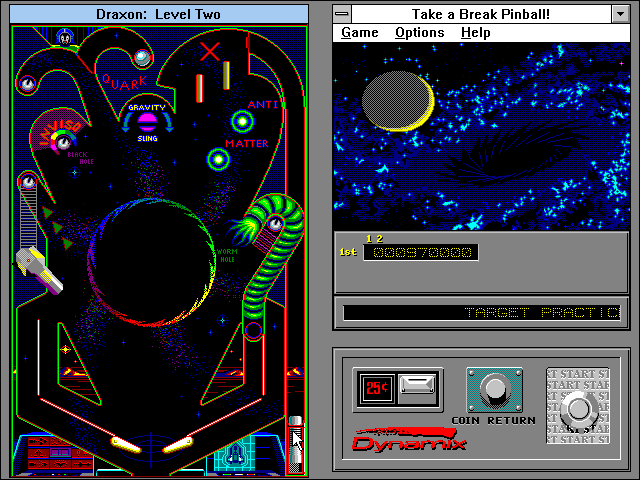This screenshot has height=480, width=640.
Task: Click the blue ring at worm tail
Action: (x=253, y=330)
